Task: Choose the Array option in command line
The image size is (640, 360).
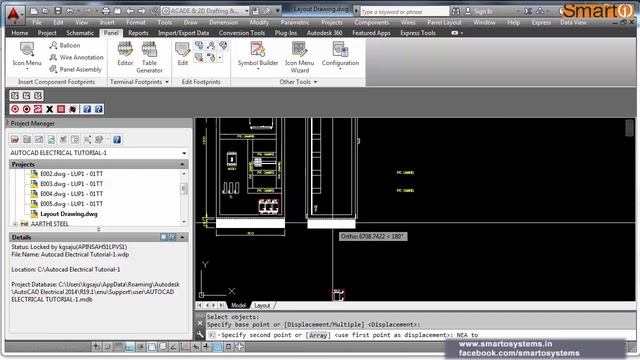Action: pos(318,335)
